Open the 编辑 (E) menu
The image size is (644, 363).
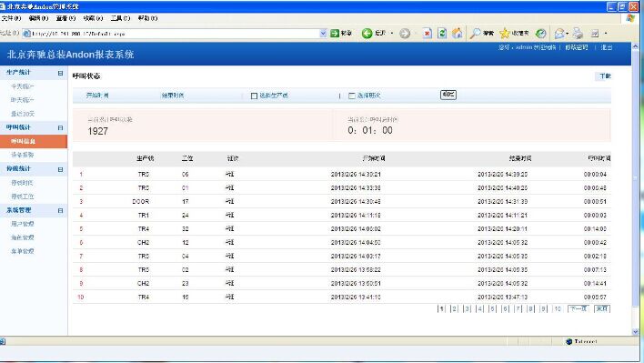tap(38, 18)
